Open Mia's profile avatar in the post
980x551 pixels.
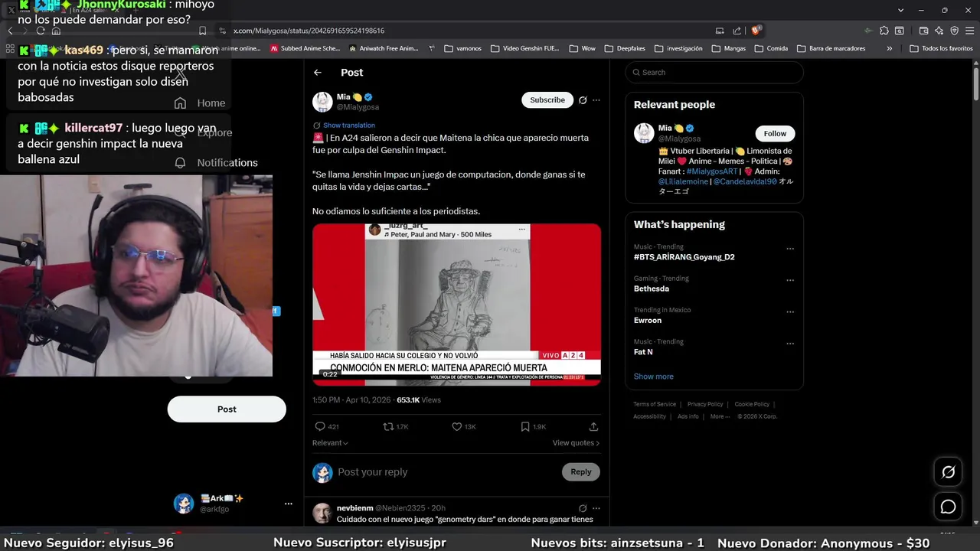[x=322, y=102]
